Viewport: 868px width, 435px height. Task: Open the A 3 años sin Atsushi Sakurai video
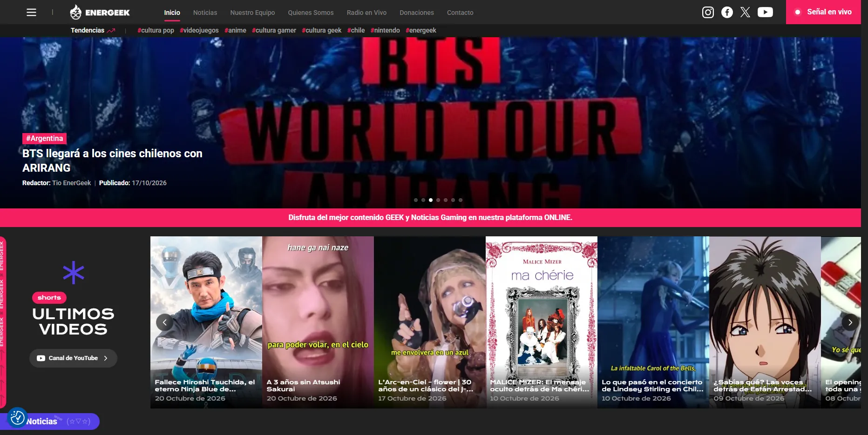(x=318, y=322)
